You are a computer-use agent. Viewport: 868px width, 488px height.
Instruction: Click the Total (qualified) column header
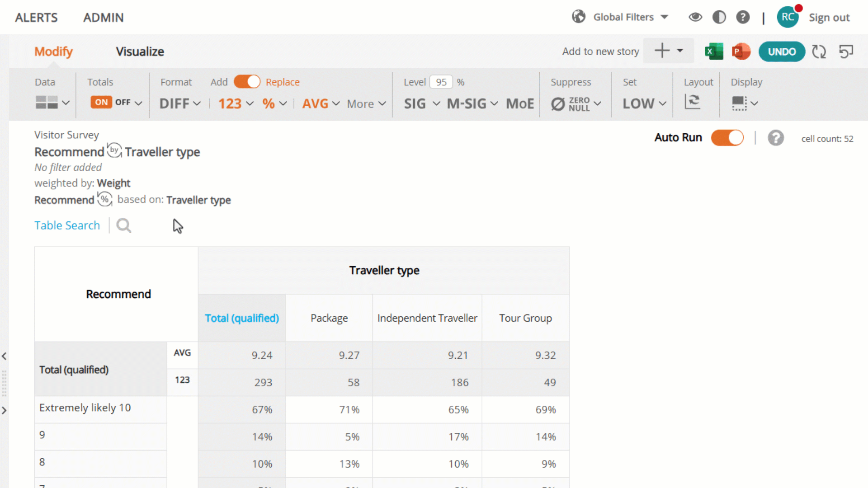click(x=242, y=318)
